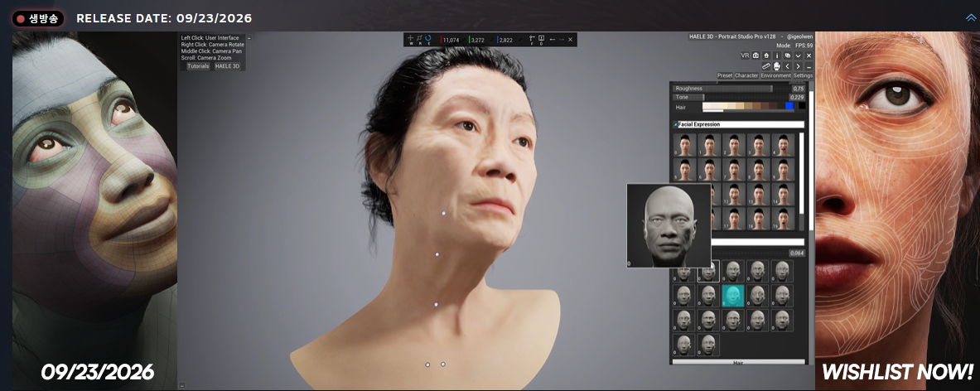Click the left arrow in gizmo bar
Image resolution: width=980 pixels, height=391 pixels.
553,40
